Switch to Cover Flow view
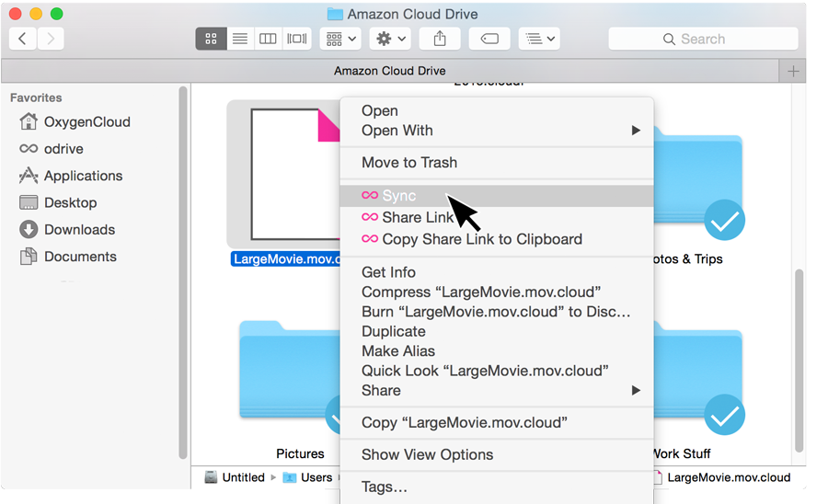The height and width of the screenshot is (504, 828). point(297,39)
